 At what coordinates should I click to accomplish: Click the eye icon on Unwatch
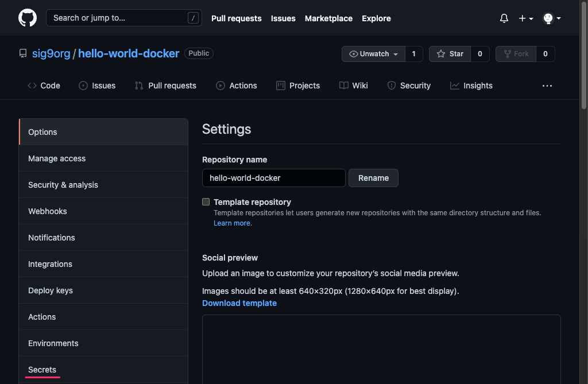(x=353, y=54)
